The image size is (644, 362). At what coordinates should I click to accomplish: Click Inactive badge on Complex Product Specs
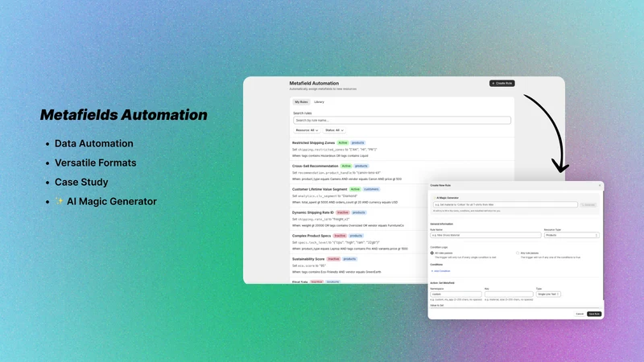point(340,236)
